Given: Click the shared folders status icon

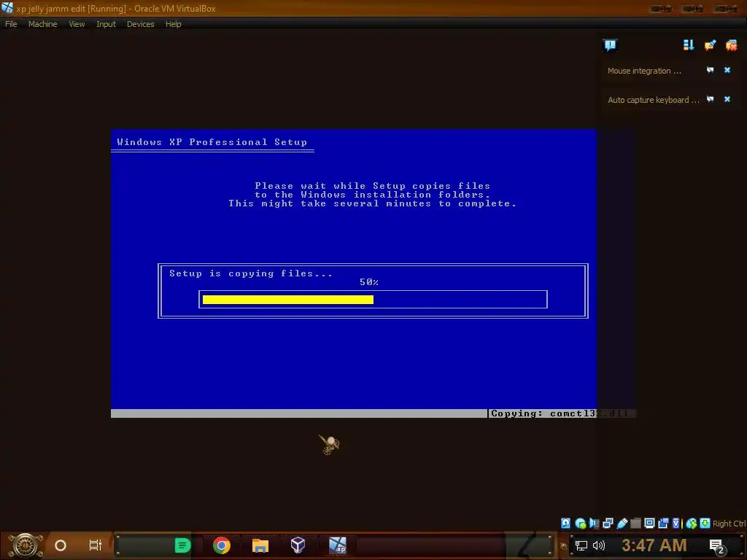Looking at the screenshot, I should tap(635, 524).
